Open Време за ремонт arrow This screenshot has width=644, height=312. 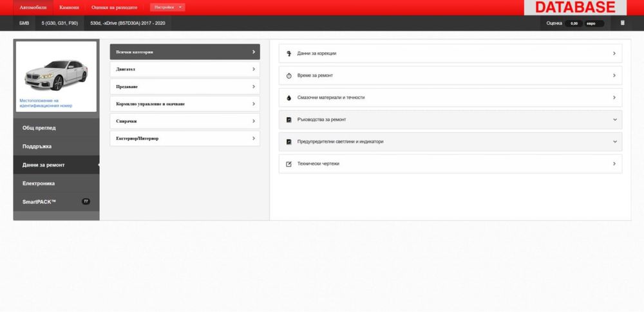614,75
